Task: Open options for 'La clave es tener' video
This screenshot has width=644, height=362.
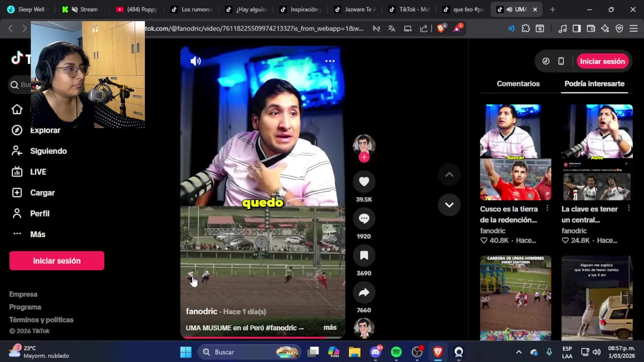Action: coord(628,208)
